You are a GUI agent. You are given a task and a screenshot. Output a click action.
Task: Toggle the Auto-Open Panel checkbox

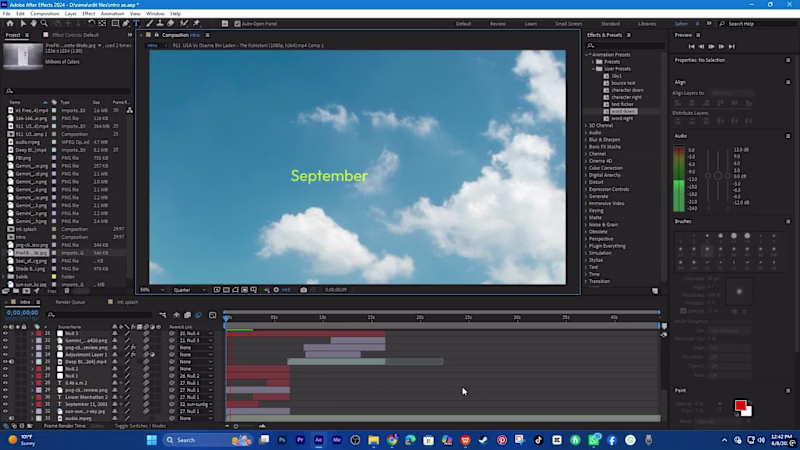click(237, 23)
